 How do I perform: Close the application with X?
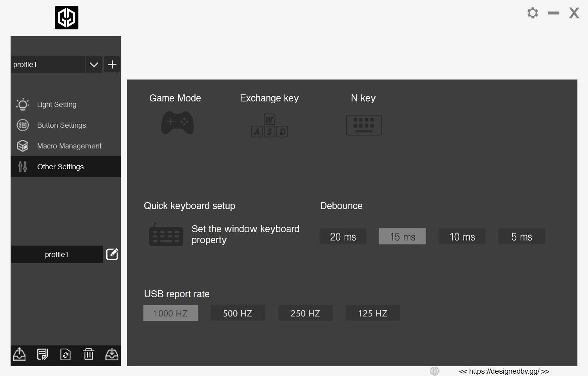pos(574,13)
